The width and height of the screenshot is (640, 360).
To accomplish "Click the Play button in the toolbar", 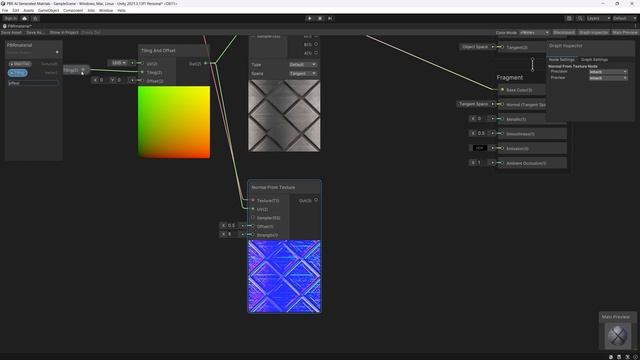I will coord(309,18).
